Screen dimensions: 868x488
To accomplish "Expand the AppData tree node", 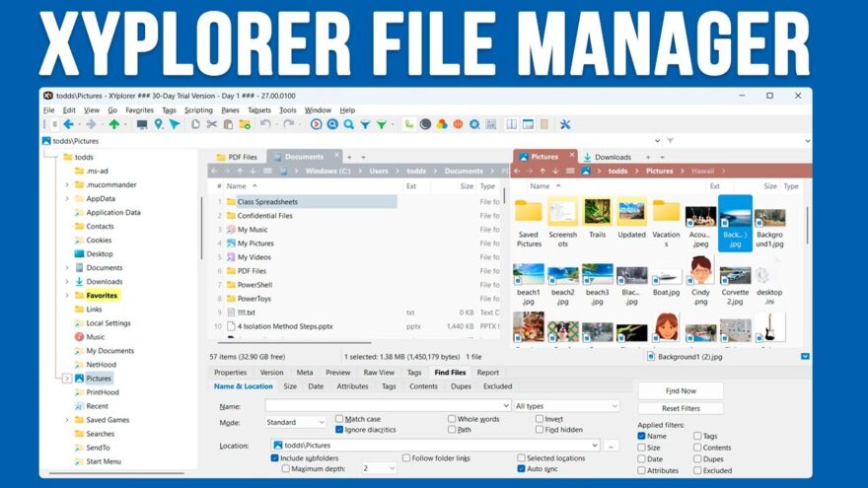I will [67, 198].
